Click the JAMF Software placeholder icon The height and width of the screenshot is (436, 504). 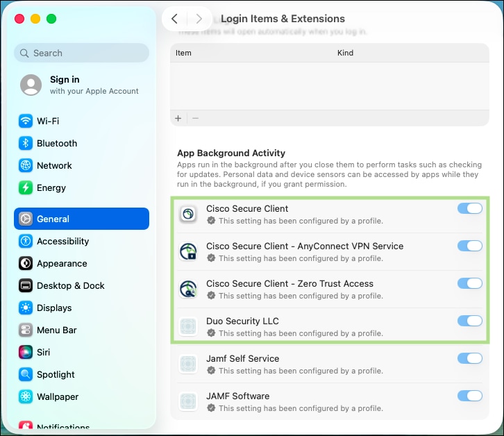(188, 401)
